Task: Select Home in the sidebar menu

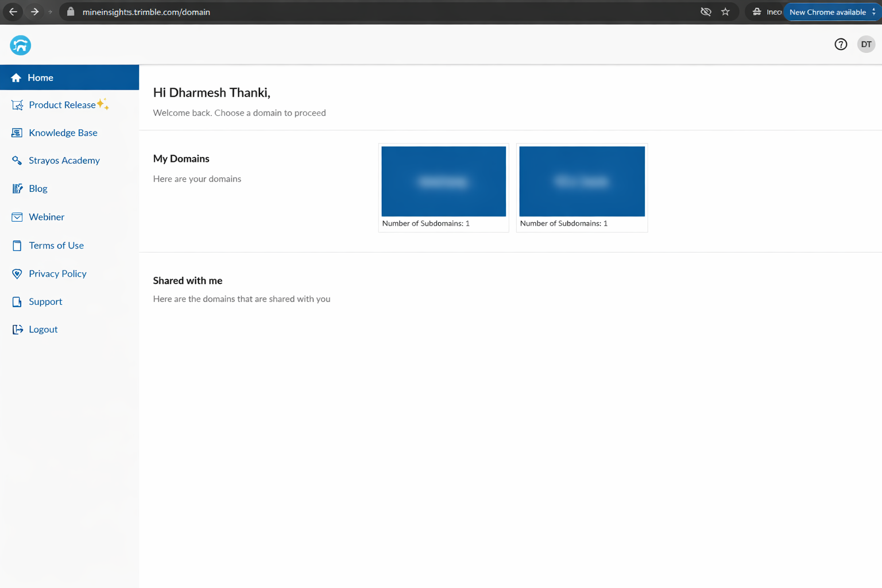Action: (40, 78)
